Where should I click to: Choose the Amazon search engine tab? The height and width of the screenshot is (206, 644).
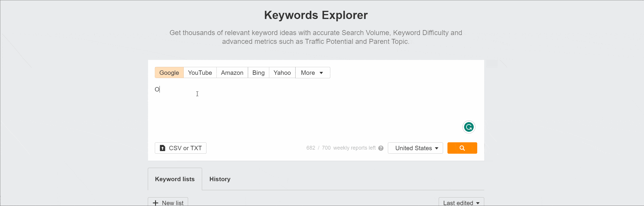coord(232,73)
